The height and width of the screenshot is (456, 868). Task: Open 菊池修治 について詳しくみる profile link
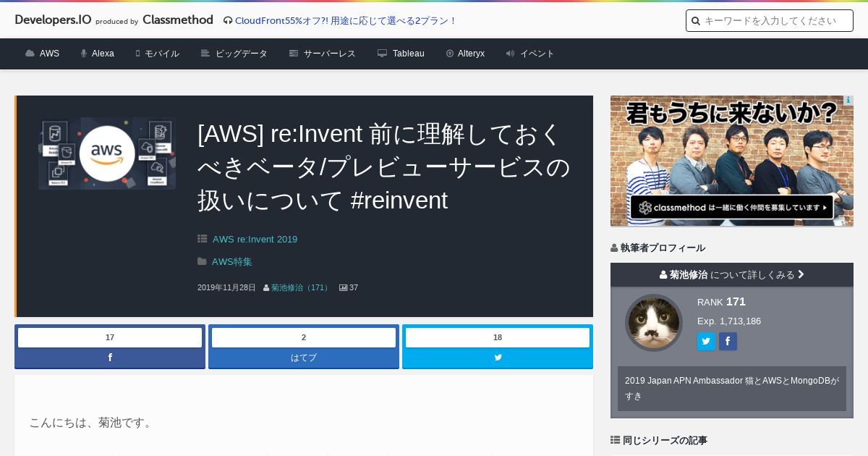(x=732, y=274)
